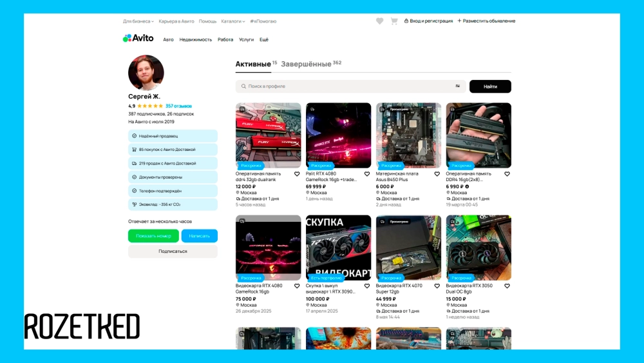Expand the Для бизнеса dropdown
This screenshot has width=644, height=363.
pos(138,21)
